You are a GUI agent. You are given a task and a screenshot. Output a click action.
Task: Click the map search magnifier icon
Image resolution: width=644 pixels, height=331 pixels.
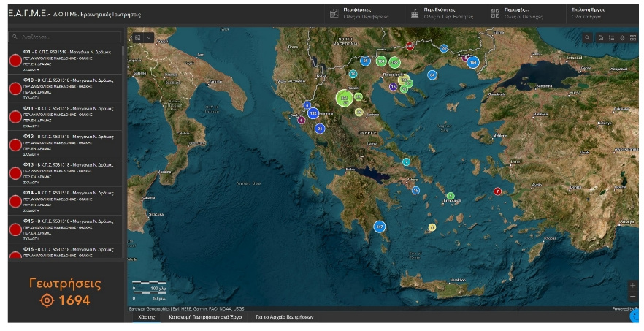coord(588,37)
